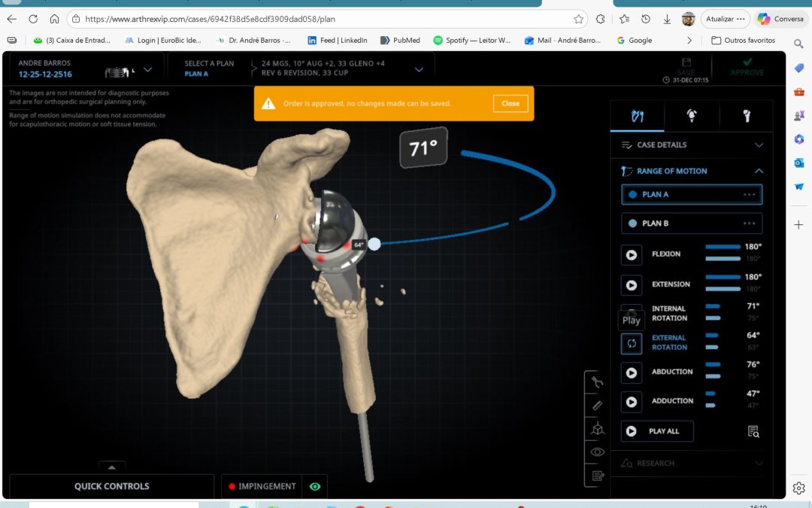Screen dimensions: 812x508
Task: Collapse the Range of Motion section
Action: click(x=759, y=172)
